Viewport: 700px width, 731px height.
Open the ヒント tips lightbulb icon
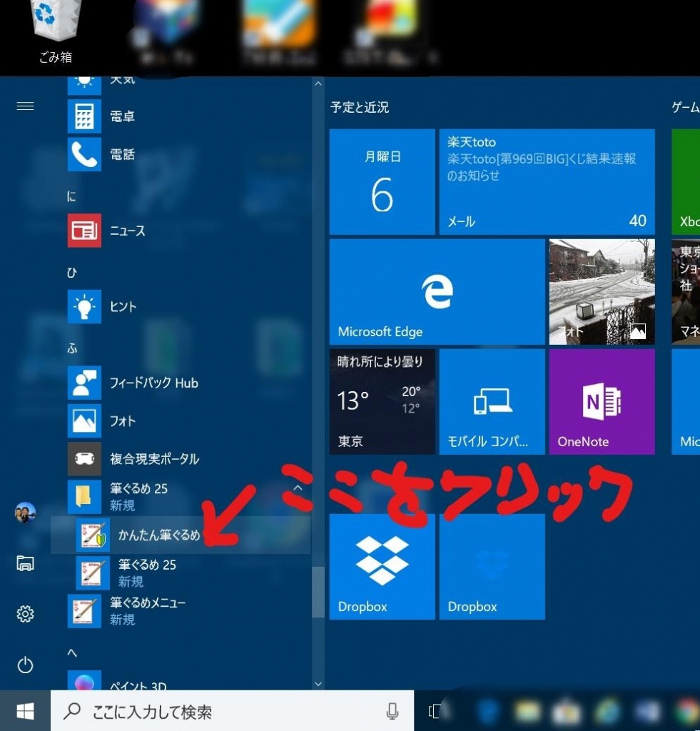(x=84, y=306)
